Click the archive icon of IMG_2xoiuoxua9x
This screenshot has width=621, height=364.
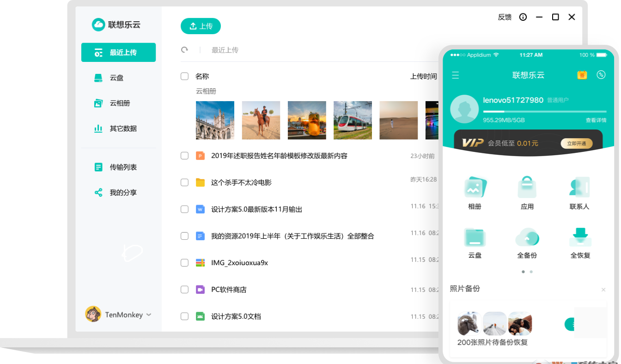click(200, 263)
